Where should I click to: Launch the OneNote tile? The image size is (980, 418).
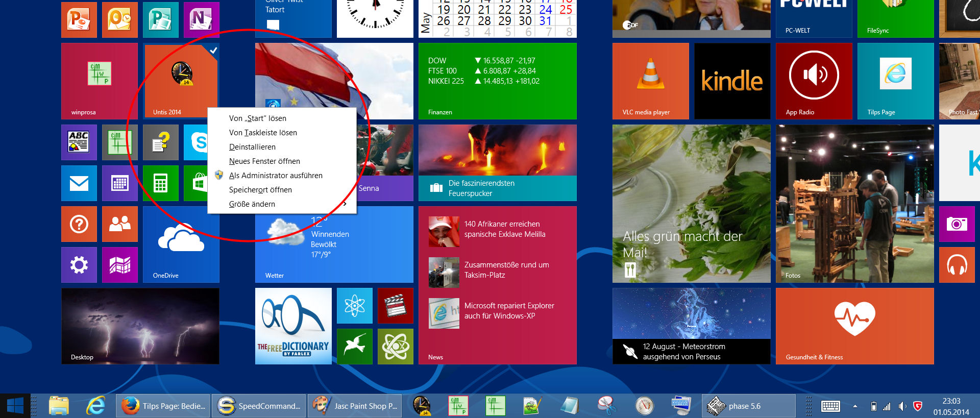click(x=201, y=19)
